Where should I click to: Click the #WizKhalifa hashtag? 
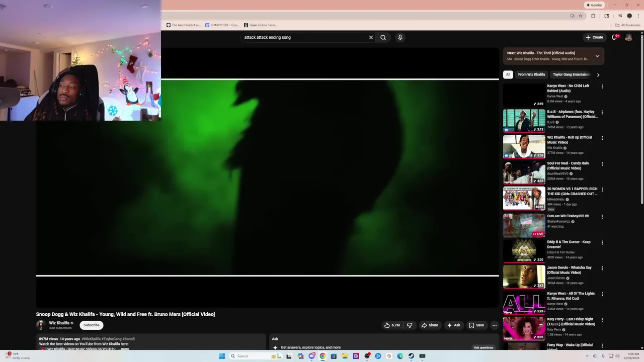(92, 339)
